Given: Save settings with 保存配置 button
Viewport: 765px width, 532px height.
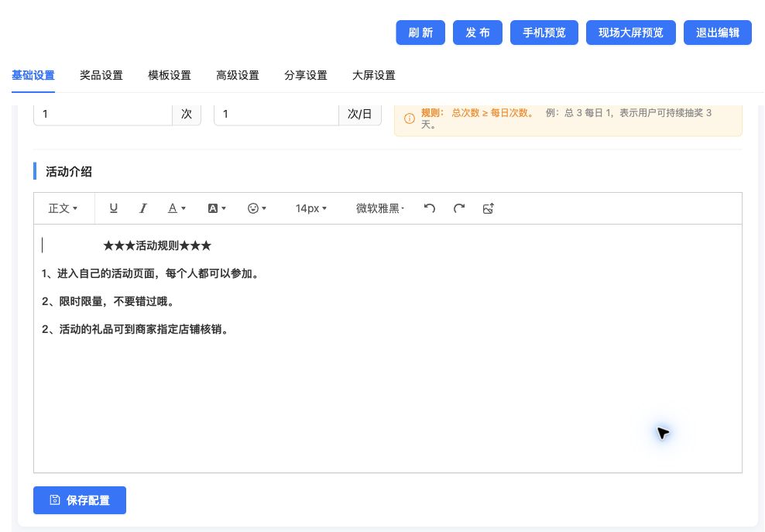Looking at the screenshot, I should [x=80, y=500].
